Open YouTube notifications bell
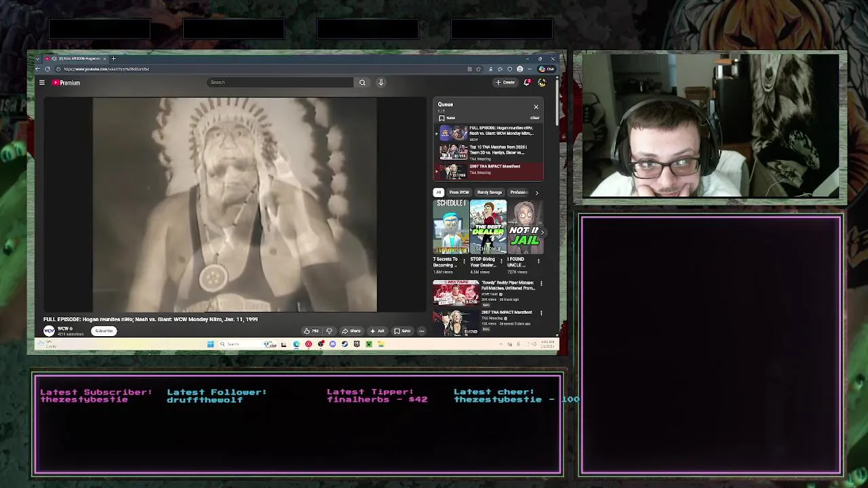This screenshot has width=868, height=488. point(527,82)
